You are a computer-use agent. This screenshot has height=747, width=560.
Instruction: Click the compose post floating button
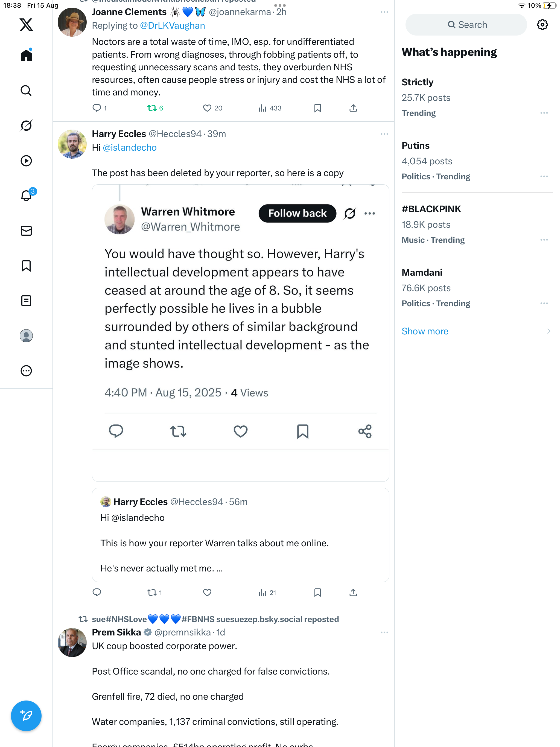tap(26, 716)
